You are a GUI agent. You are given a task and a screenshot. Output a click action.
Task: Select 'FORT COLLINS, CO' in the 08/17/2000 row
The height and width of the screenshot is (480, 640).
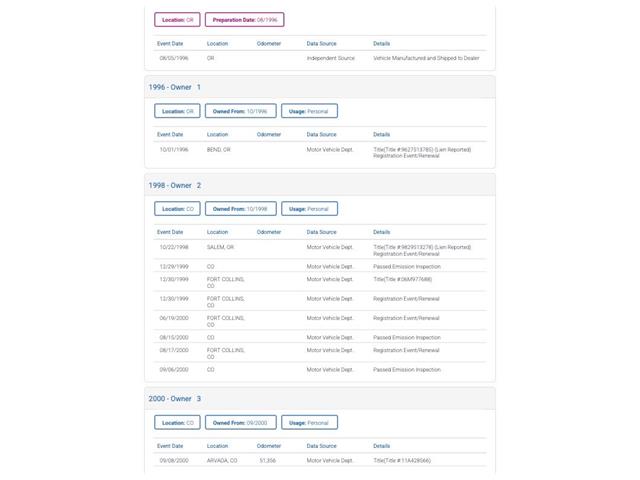225,353
